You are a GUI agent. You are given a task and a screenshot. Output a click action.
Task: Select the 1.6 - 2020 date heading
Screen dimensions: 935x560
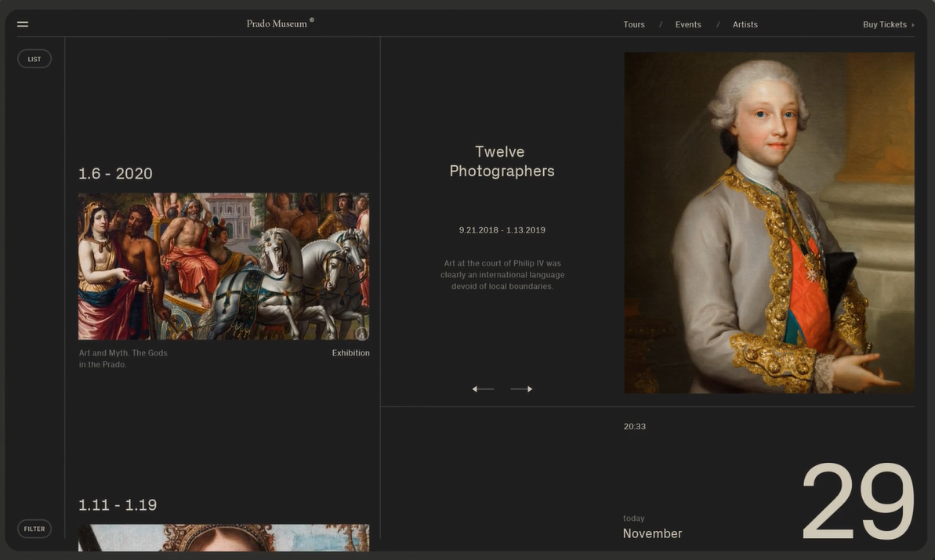click(x=115, y=174)
